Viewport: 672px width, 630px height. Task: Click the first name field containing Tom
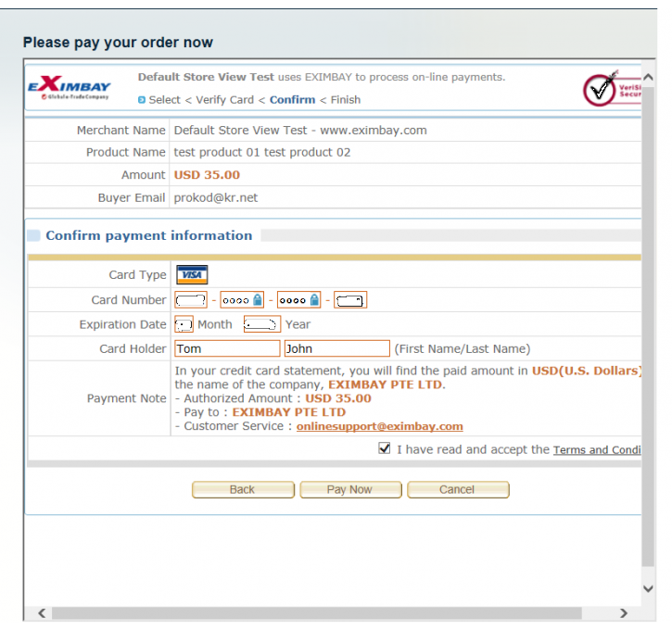[227, 348]
